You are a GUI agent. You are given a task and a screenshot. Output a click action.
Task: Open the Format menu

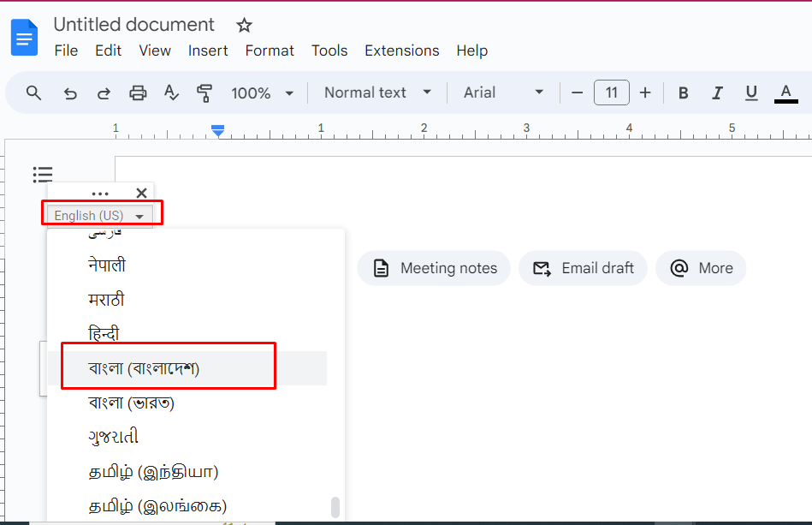pyautogui.click(x=270, y=51)
